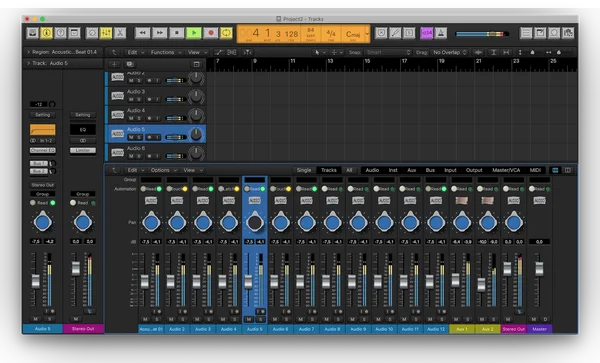Click the Solo mode button in control bar
The width and height of the screenshot is (600, 363).
[x=409, y=33]
